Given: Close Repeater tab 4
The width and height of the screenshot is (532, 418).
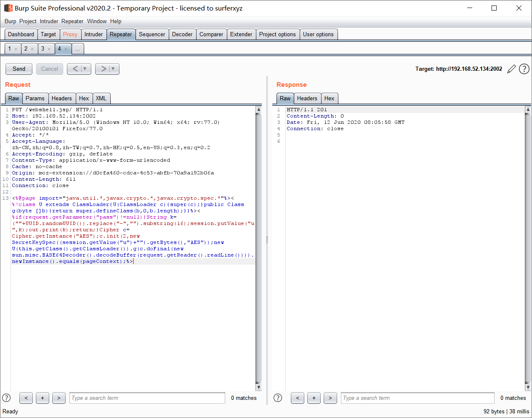Looking at the screenshot, I should (66, 49).
